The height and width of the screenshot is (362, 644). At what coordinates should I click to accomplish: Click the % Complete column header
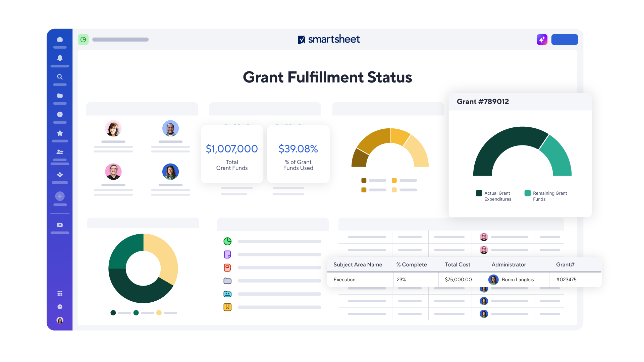412,264
